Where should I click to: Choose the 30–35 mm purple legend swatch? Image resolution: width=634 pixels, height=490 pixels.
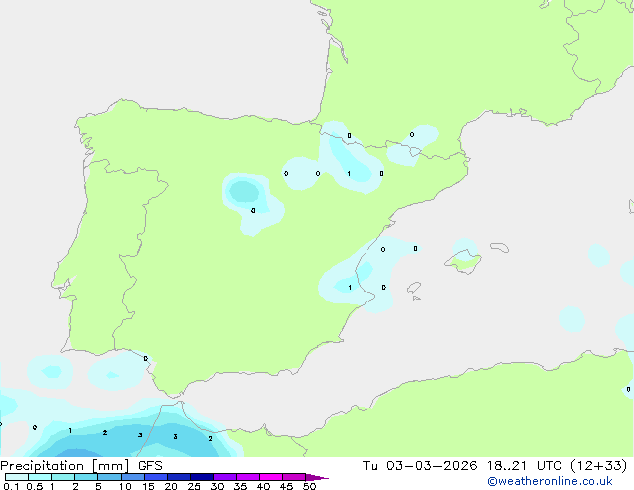tap(225, 477)
